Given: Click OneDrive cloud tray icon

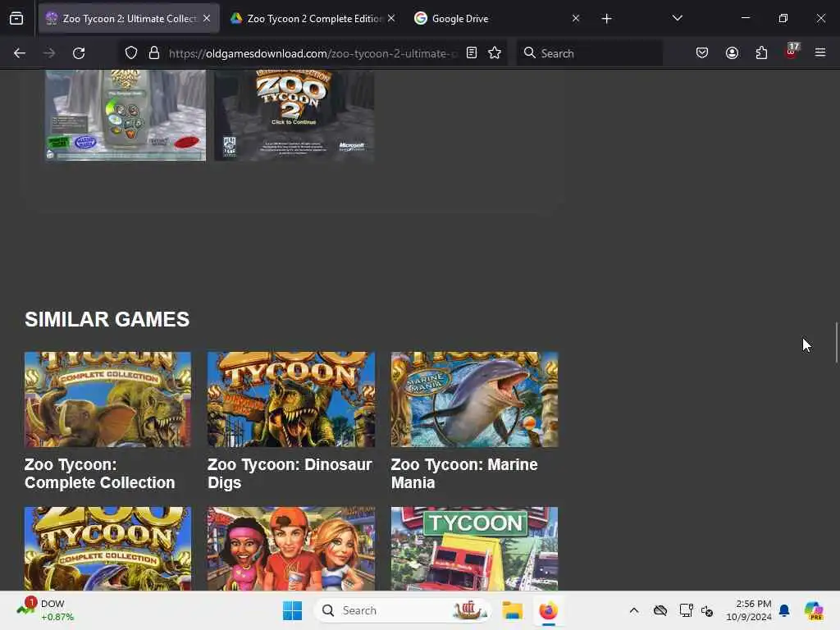Looking at the screenshot, I should (660, 610).
